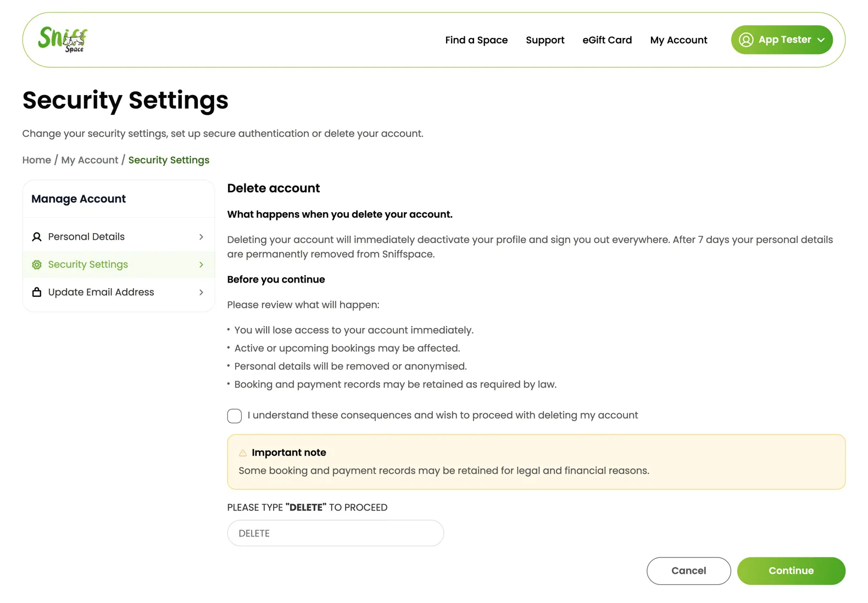
Task: Click the green Continue button
Action: [791, 571]
